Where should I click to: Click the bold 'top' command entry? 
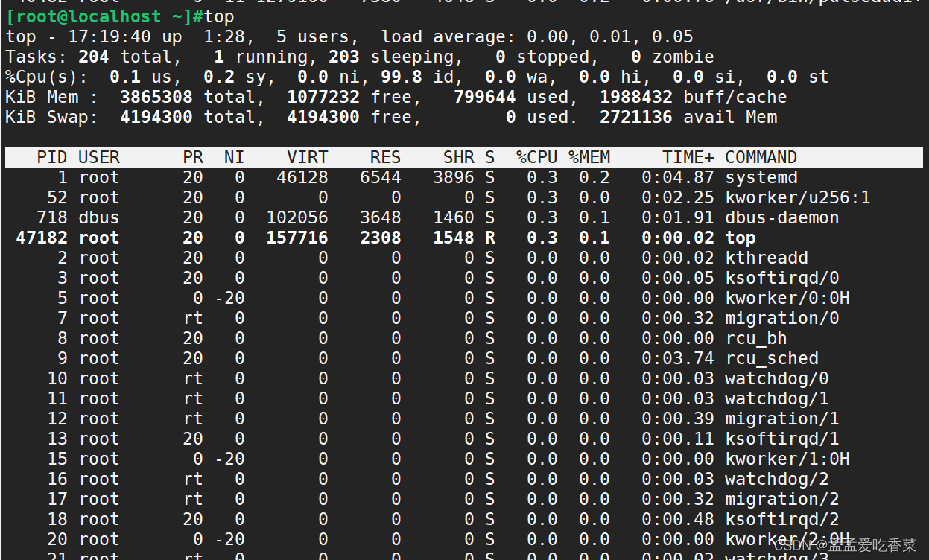741,238
